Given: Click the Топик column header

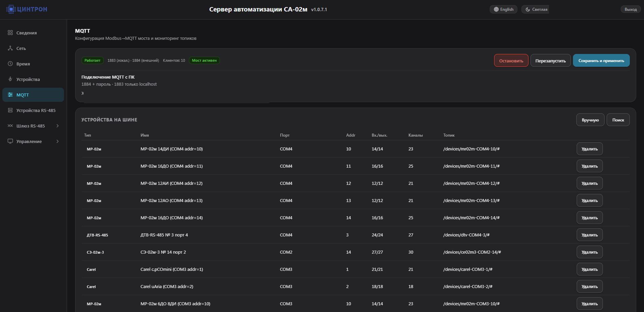Looking at the screenshot, I should tap(449, 135).
